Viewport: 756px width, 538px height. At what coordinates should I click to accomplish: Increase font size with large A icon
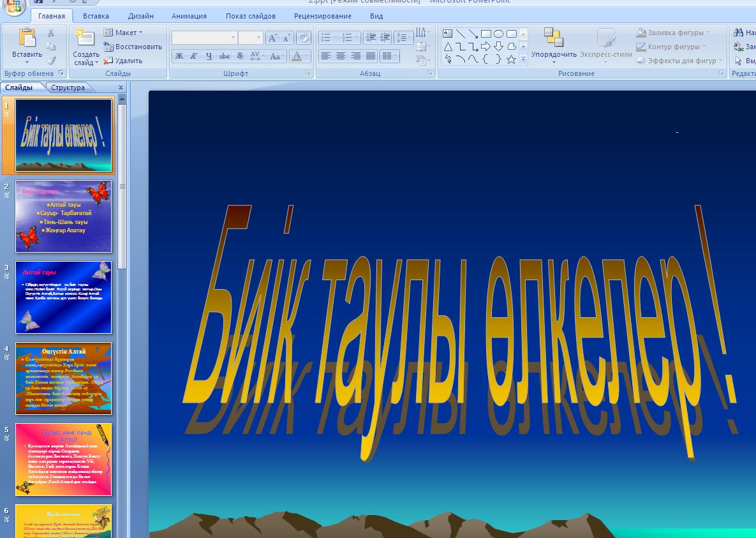pyautogui.click(x=272, y=38)
